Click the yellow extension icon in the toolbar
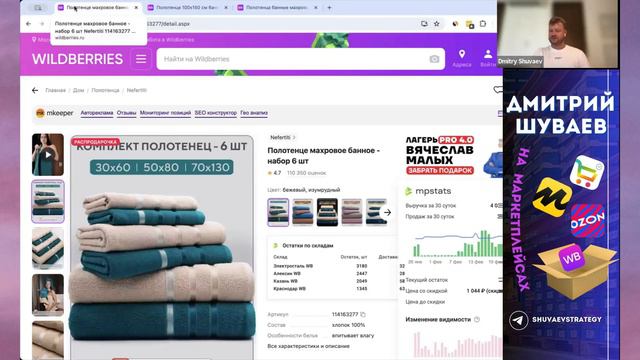 (469, 24)
